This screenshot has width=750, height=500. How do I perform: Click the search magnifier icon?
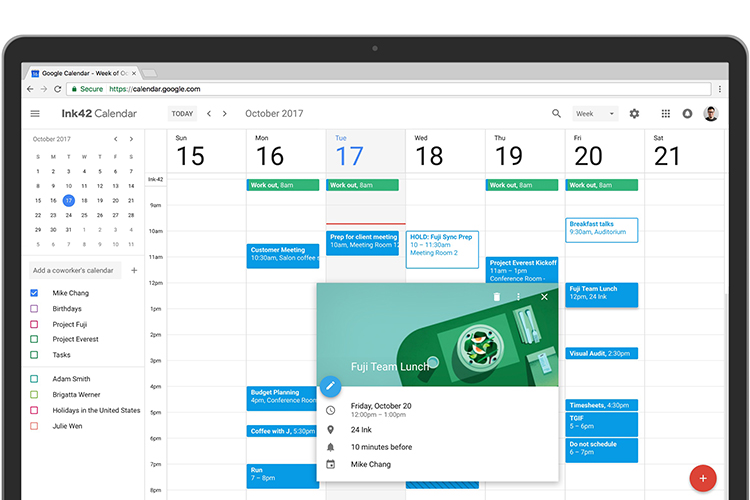[556, 113]
